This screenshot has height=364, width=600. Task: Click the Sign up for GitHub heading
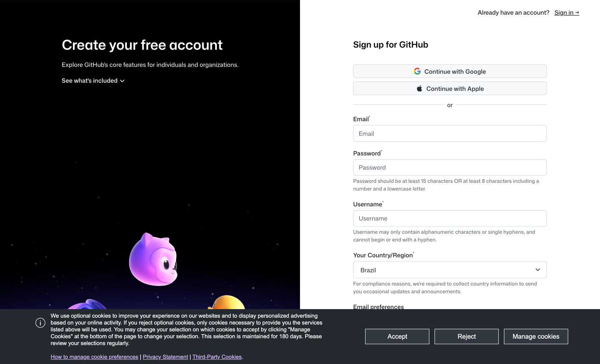(x=390, y=45)
